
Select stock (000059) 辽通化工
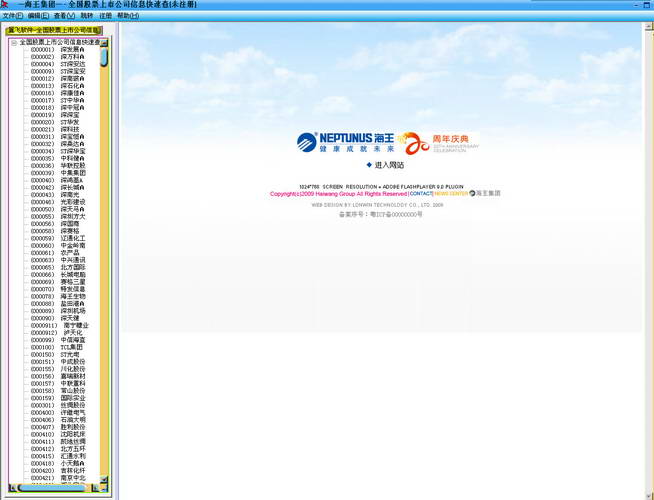[x=58, y=238]
